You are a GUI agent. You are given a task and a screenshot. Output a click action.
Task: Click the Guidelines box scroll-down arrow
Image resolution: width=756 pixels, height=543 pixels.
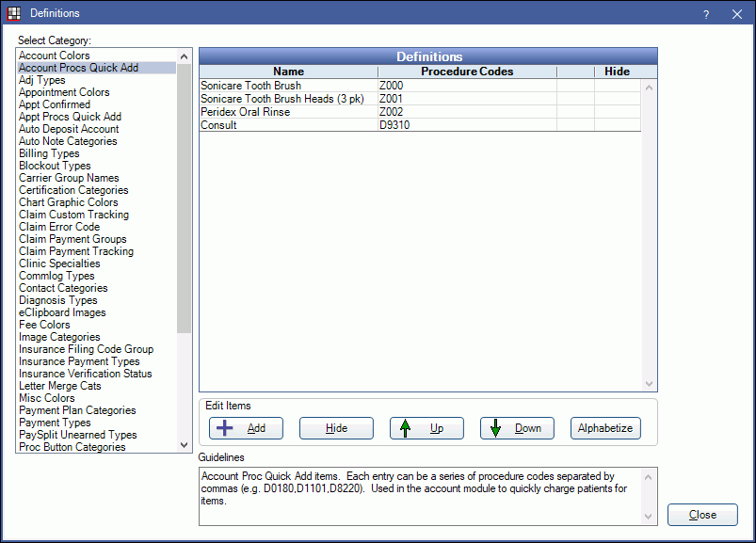click(x=649, y=517)
